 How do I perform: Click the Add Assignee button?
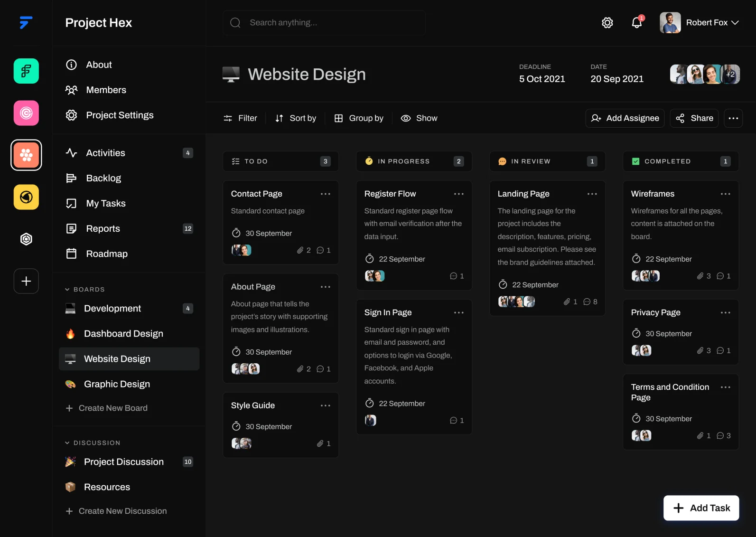(x=625, y=118)
